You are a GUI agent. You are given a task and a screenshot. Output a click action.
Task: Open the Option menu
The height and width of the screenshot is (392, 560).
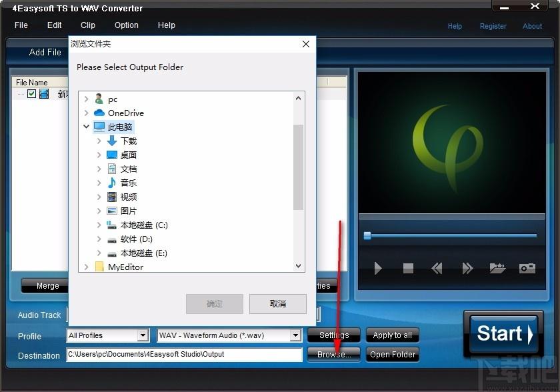(127, 25)
